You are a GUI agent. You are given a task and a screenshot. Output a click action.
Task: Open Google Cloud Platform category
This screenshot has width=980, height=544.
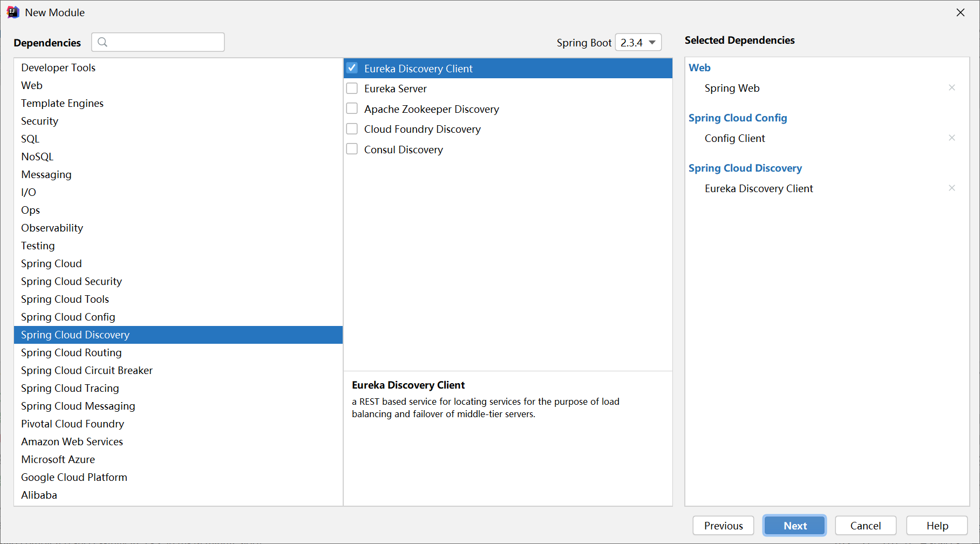pos(178,477)
